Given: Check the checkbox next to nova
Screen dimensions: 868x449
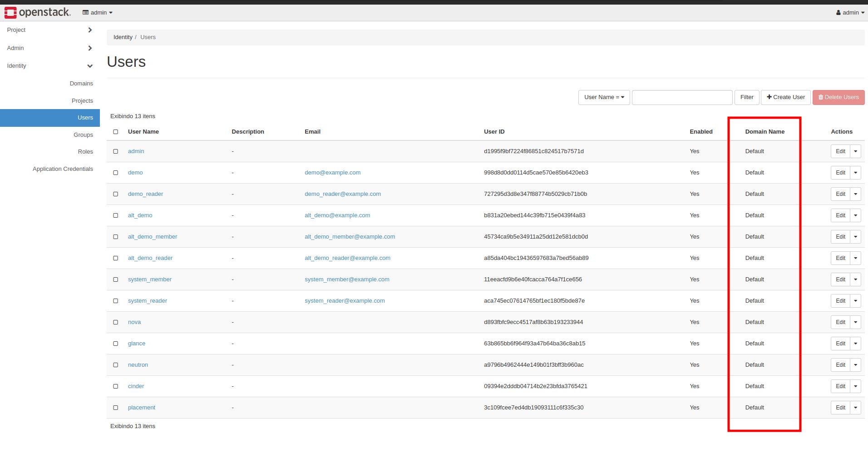Looking at the screenshot, I should pos(116,322).
